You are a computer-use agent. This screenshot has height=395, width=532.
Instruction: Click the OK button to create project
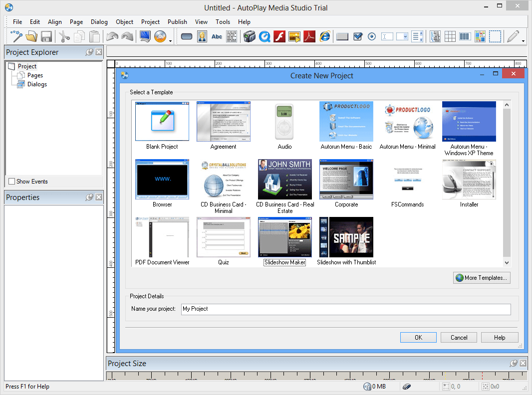tap(418, 337)
